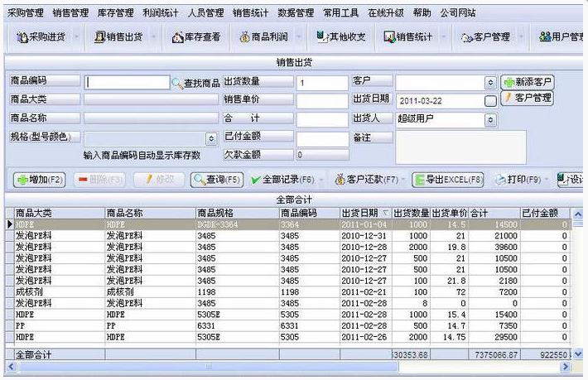Click the 商品大类 column header
This screenshot has height=380, width=588.
[x=60, y=214]
